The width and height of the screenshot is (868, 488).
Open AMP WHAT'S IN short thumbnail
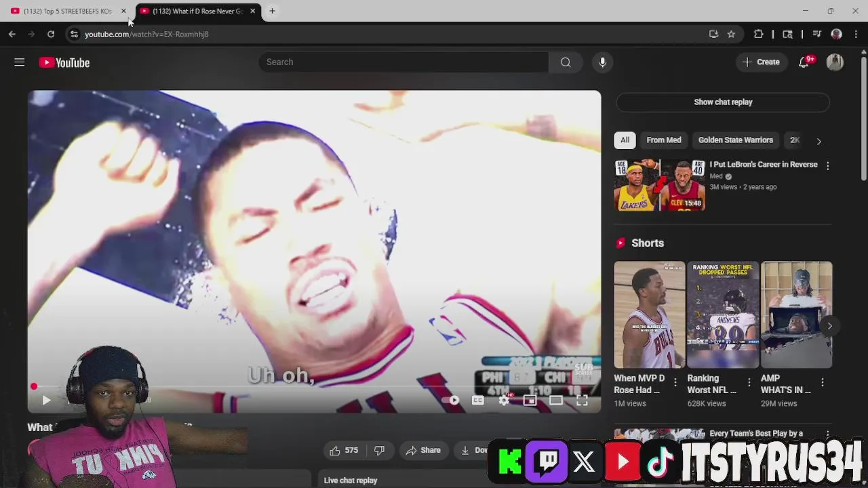point(796,314)
